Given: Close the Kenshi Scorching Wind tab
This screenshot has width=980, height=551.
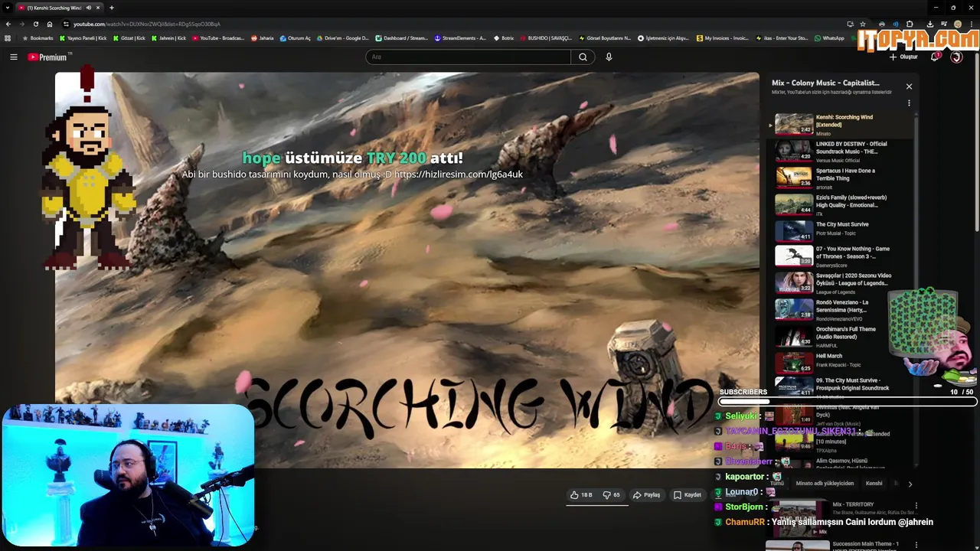Looking at the screenshot, I should pyautogui.click(x=99, y=8).
